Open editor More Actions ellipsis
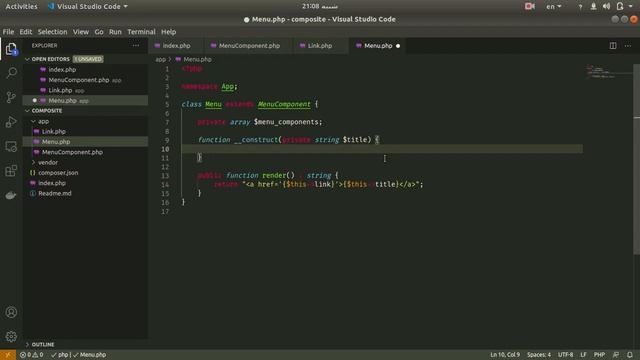This screenshot has height=360, width=640. (628, 46)
